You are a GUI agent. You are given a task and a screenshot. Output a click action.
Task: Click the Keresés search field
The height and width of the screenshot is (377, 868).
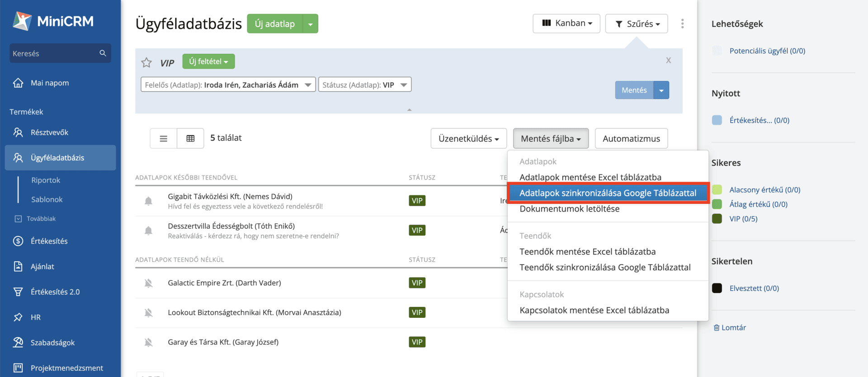pos(60,53)
